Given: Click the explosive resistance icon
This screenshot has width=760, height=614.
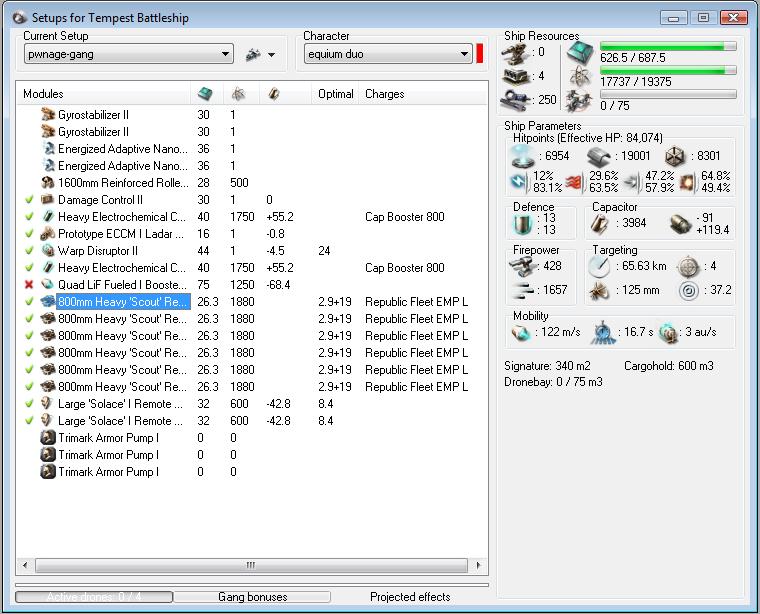Looking at the screenshot, I should pos(686,182).
